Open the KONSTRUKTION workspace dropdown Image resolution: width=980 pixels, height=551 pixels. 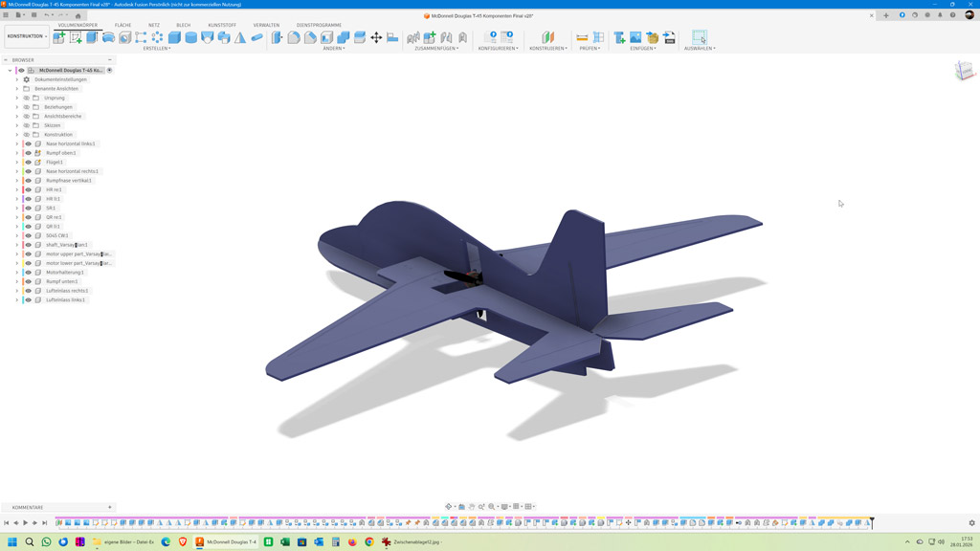tap(27, 36)
